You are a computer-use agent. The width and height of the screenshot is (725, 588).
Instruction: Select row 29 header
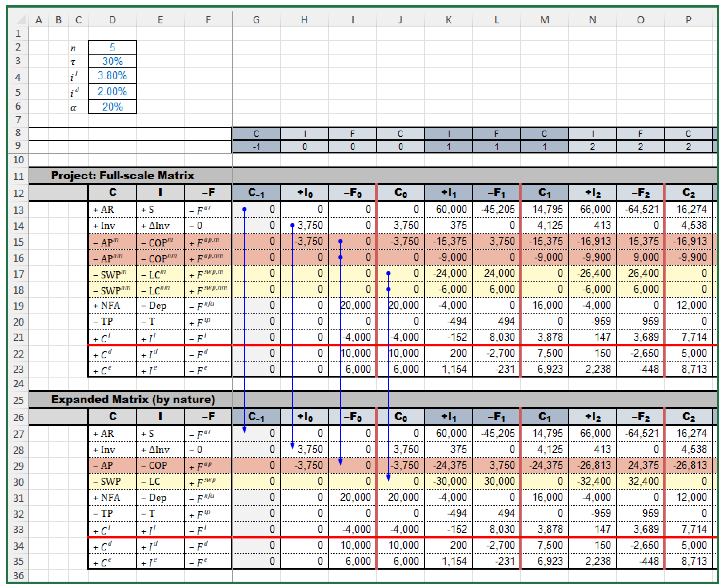click(x=18, y=466)
